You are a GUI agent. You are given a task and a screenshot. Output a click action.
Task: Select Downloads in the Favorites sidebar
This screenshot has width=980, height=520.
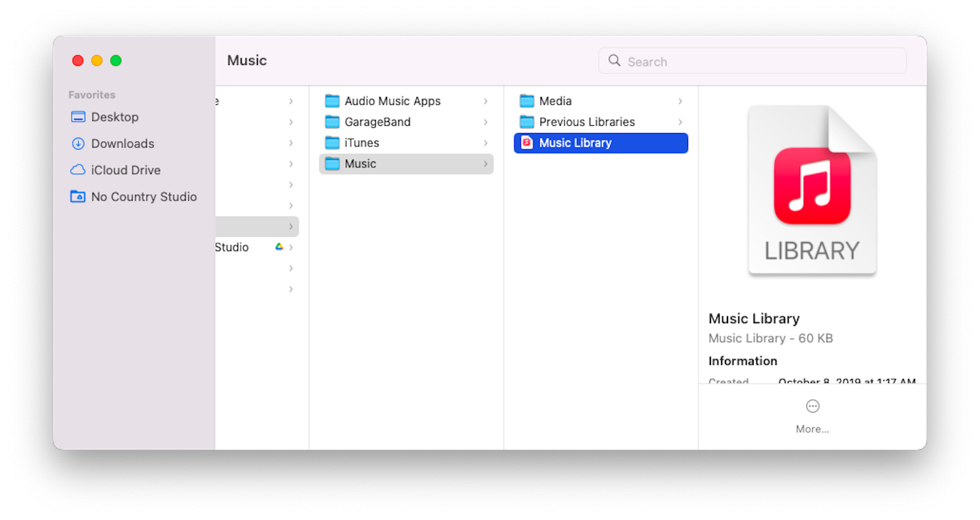point(122,143)
